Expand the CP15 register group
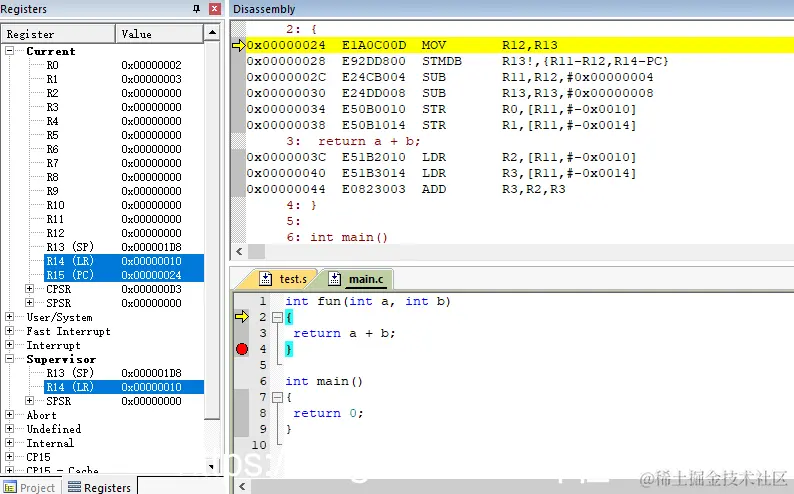This screenshot has width=794, height=494. pos(10,457)
